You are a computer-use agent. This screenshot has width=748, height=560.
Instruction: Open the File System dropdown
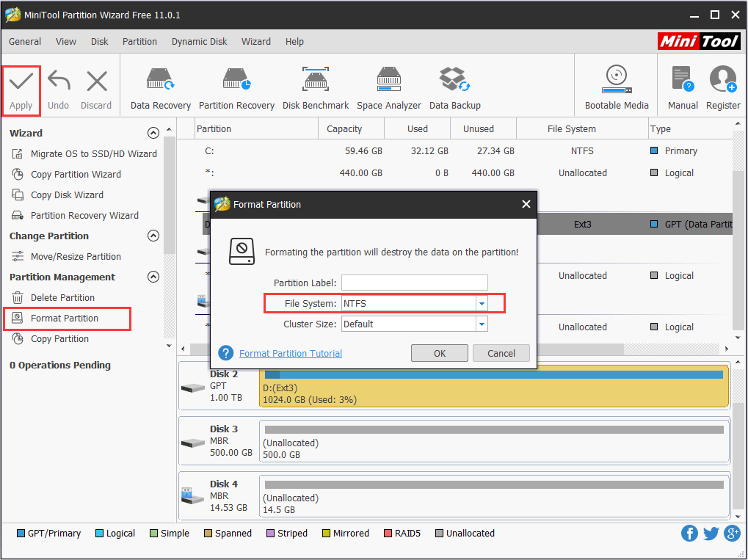tap(482, 303)
